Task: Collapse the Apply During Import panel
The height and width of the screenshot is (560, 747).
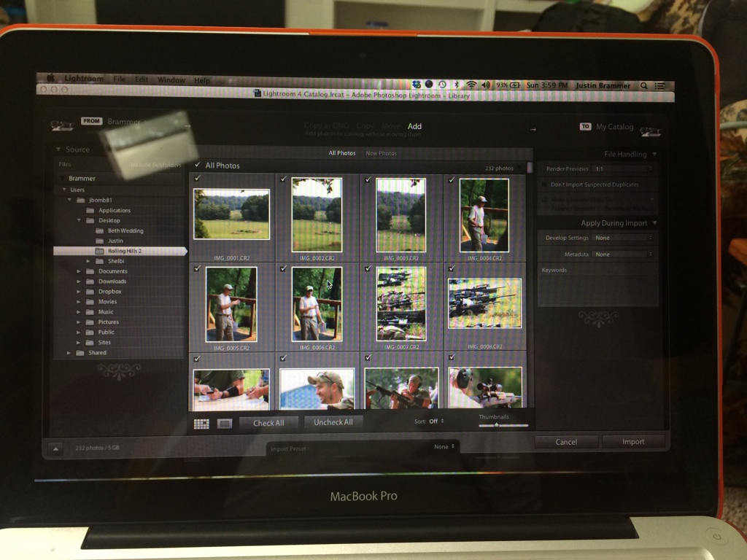Action: (x=655, y=223)
